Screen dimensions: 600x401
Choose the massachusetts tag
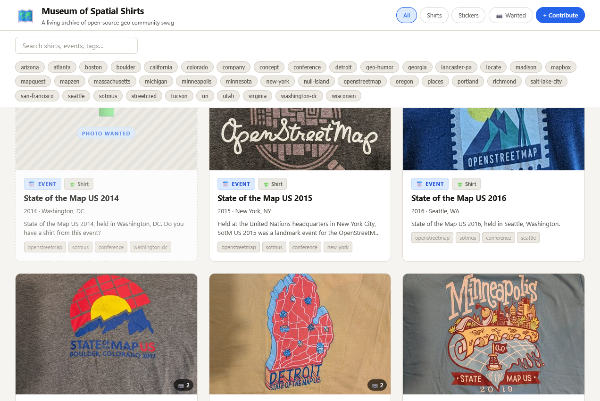tap(112, 82)
